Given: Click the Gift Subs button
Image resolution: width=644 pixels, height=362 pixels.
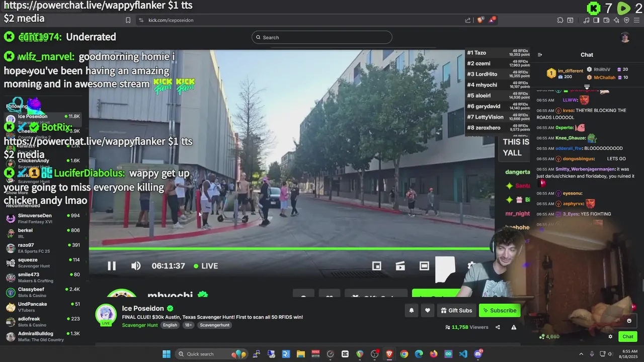Looking at the screenshot, I should 456,311.
